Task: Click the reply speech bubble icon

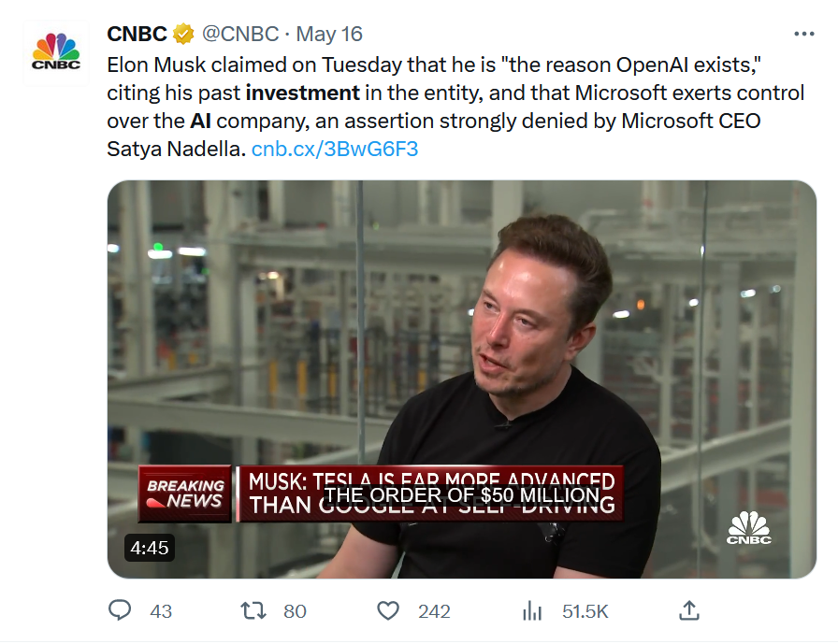Action: 120,610
